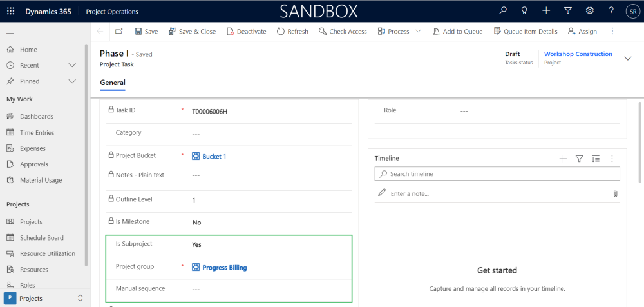
Task: Deactivate the project task record
Action: pos(247,31)
